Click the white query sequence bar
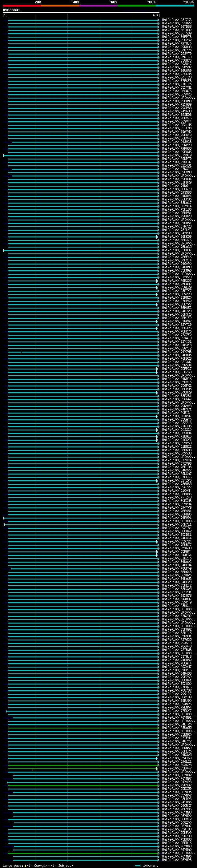Image resolution: width=197 pixels, height=868 pixels. (x=81, y=13)
